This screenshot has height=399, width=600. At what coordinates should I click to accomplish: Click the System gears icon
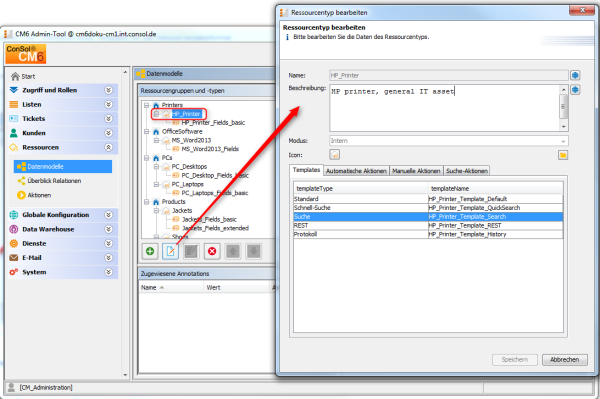[13, 272]
